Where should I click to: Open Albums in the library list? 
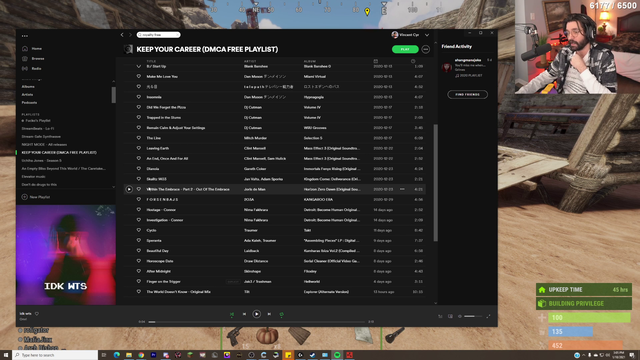click(28, 87)
